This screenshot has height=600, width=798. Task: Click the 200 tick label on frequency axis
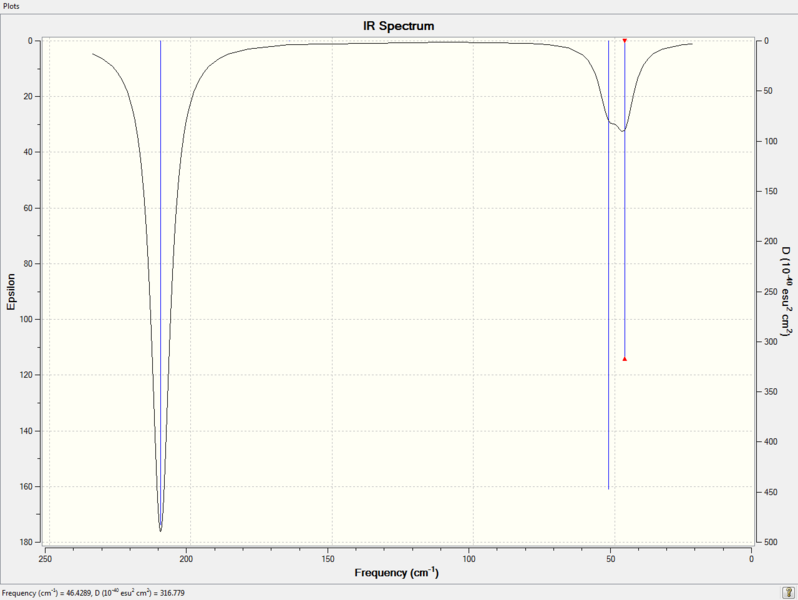pyautogui.click(x=186, y=559)
